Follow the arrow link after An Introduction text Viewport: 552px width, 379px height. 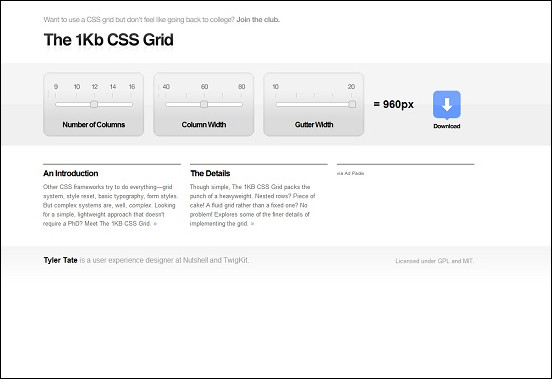[155, 224]
